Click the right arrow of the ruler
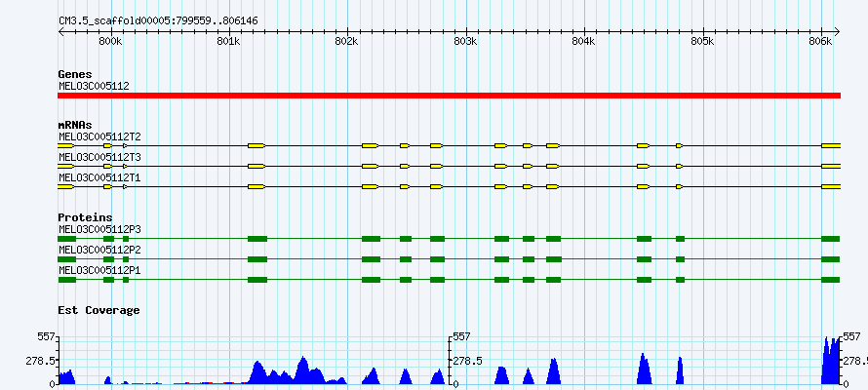 (x=836, y=31)
